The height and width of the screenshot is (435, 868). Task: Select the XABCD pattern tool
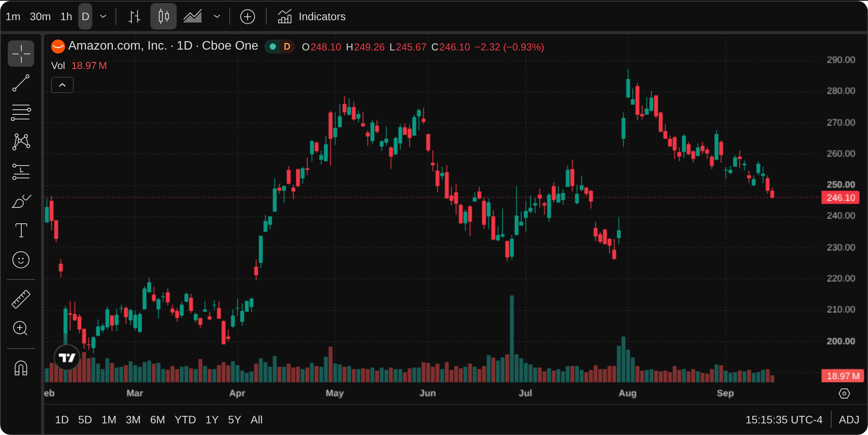(21, 142)
